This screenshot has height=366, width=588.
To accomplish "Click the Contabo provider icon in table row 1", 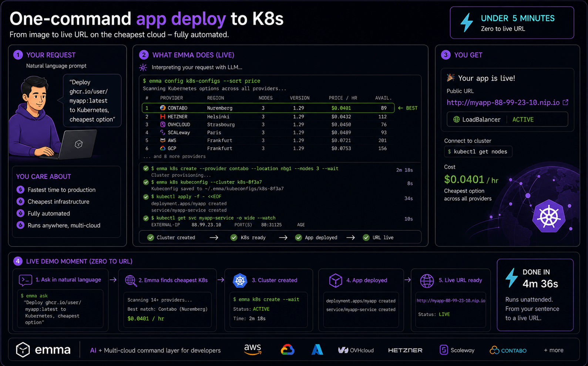I will [163, 108].
